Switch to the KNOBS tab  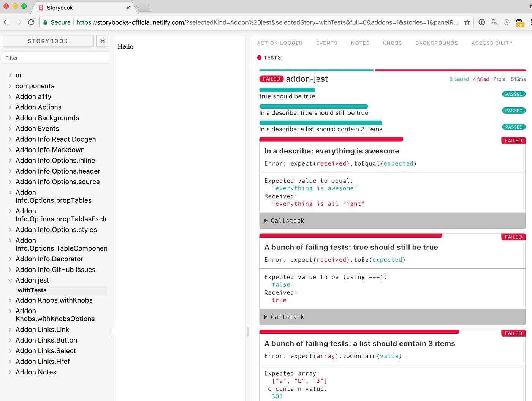tap(392, 43)
